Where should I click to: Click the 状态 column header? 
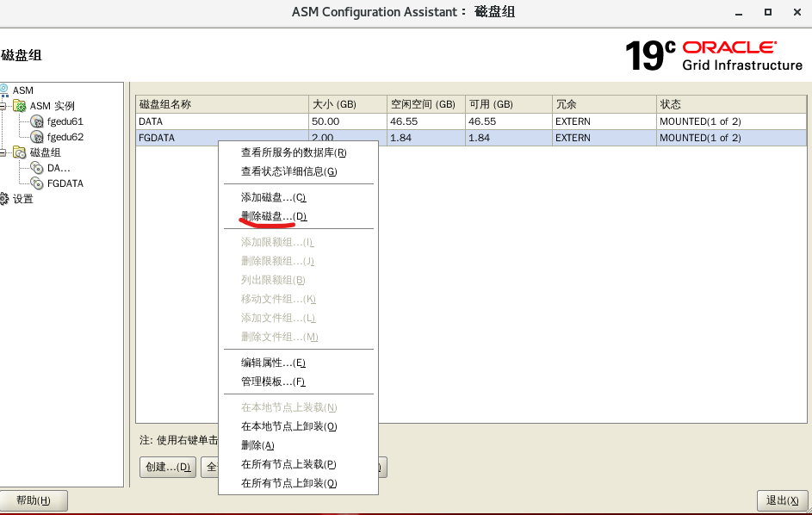pyautogui.click(x=731, y=105)
